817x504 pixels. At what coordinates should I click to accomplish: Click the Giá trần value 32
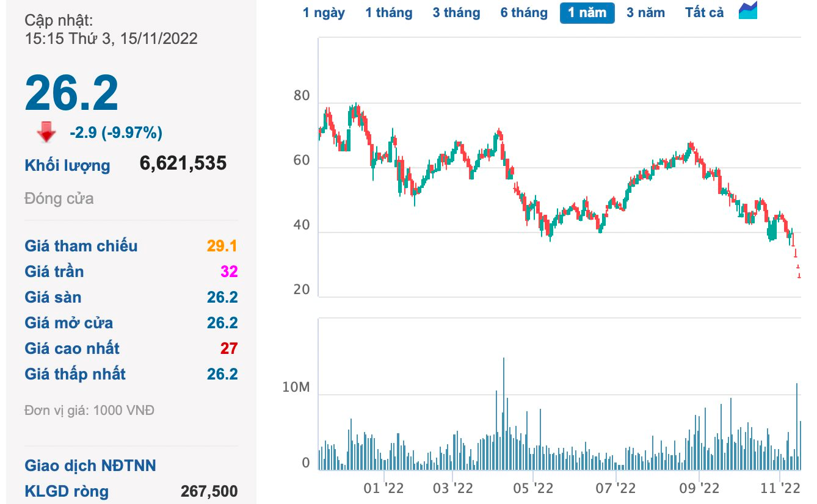click(229, 272)
